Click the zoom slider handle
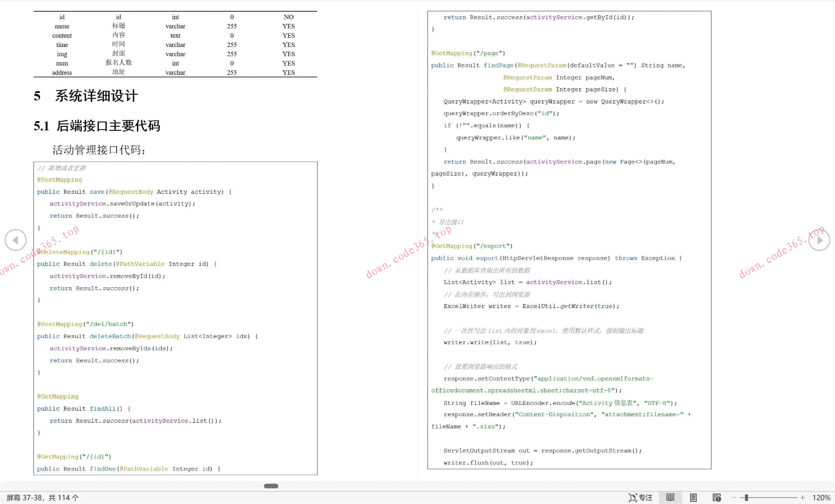Screen dimensions: 835x504 pos(746,497)
